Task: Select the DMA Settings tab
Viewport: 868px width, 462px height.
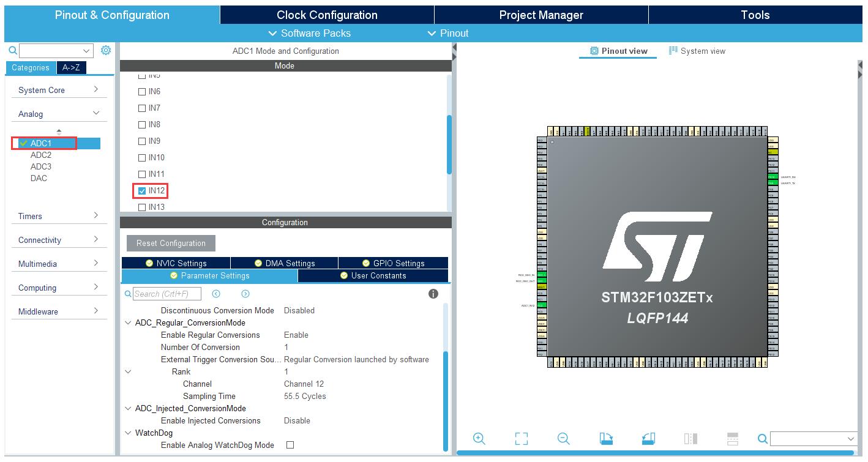Action: click(284, 263)
